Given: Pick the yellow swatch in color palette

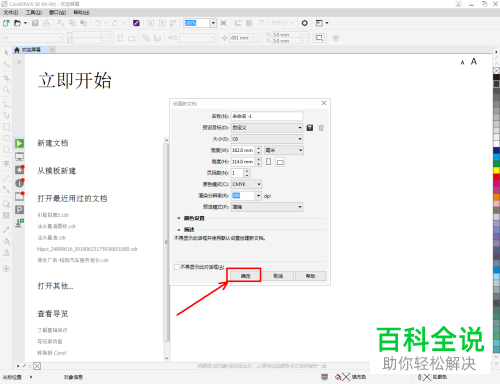Looking at the screenshot, I should click(496, 170).
